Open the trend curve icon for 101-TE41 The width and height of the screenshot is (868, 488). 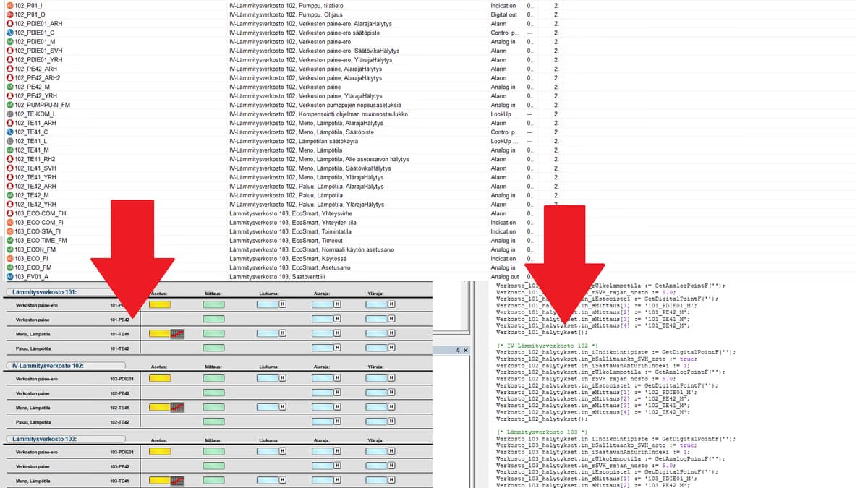tap(177, 334)
